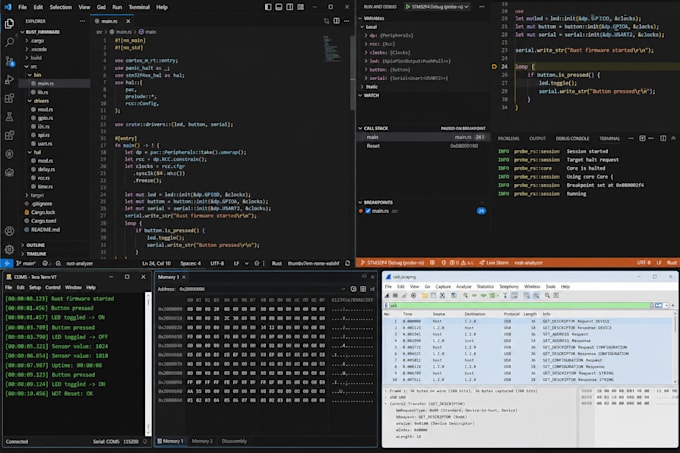
Task: Open the Memory address history dropdown
Action: (x=343, y=289)
